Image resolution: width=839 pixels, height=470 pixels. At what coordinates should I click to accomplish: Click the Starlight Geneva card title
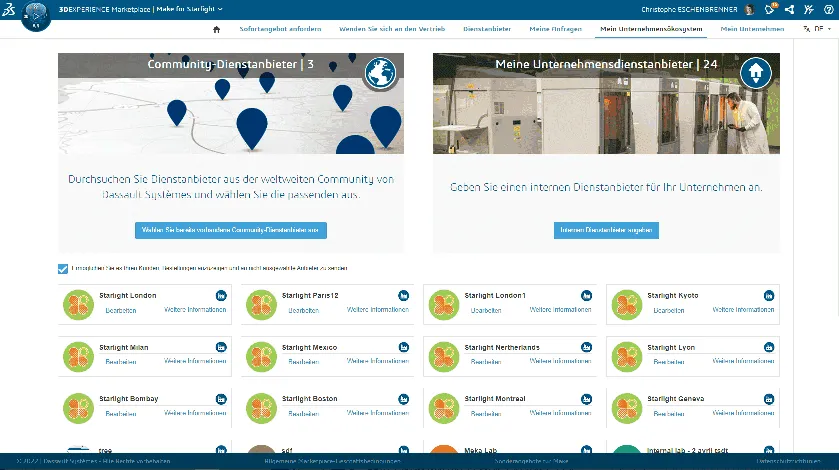tap(675, 399)
